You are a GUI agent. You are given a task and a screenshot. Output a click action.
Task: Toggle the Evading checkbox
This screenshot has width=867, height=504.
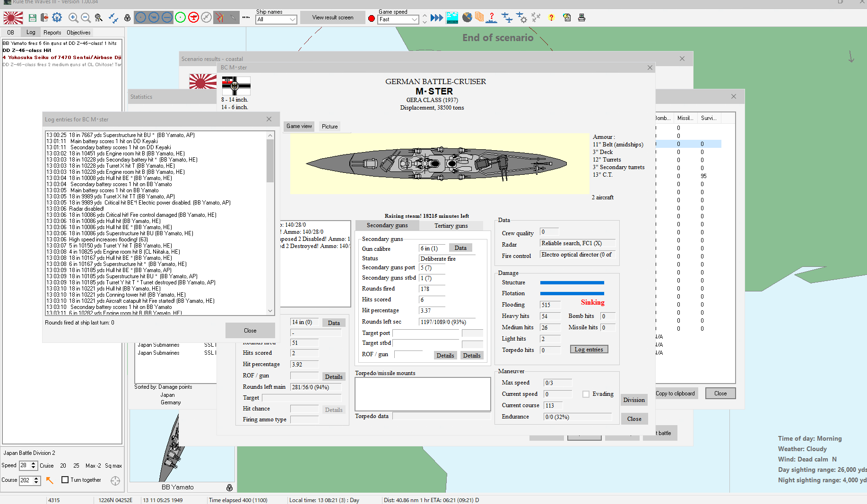pos(586,394)
